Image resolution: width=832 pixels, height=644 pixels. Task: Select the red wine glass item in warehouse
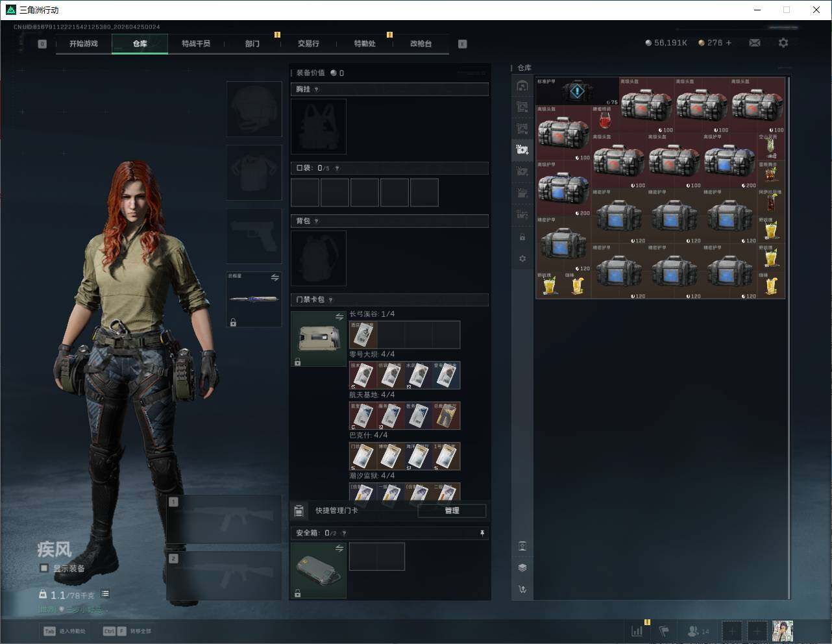pos(605,119)
